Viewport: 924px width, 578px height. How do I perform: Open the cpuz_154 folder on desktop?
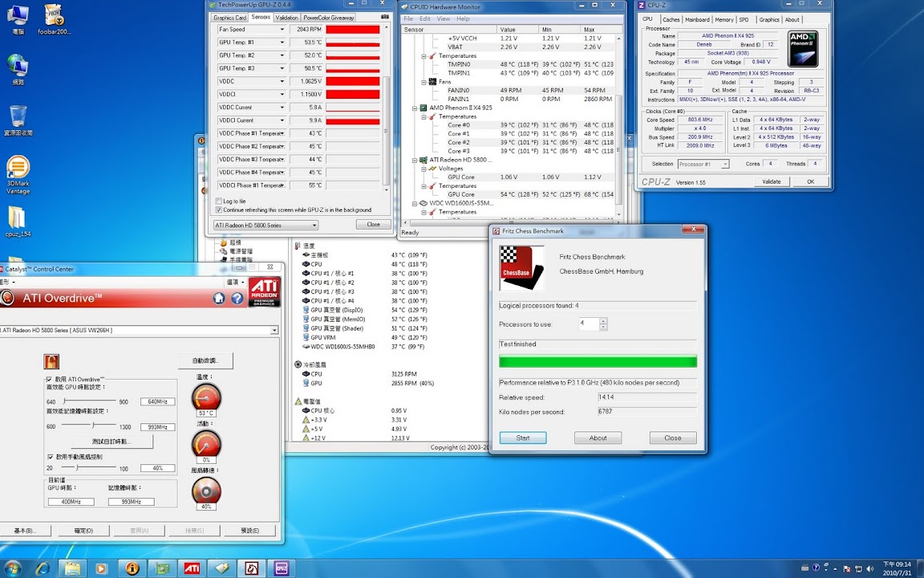point(18,222)
